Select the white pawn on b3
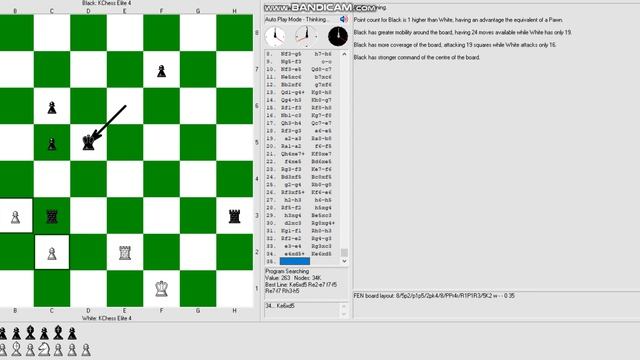The image size is (640, 360). tap(16, 217)
